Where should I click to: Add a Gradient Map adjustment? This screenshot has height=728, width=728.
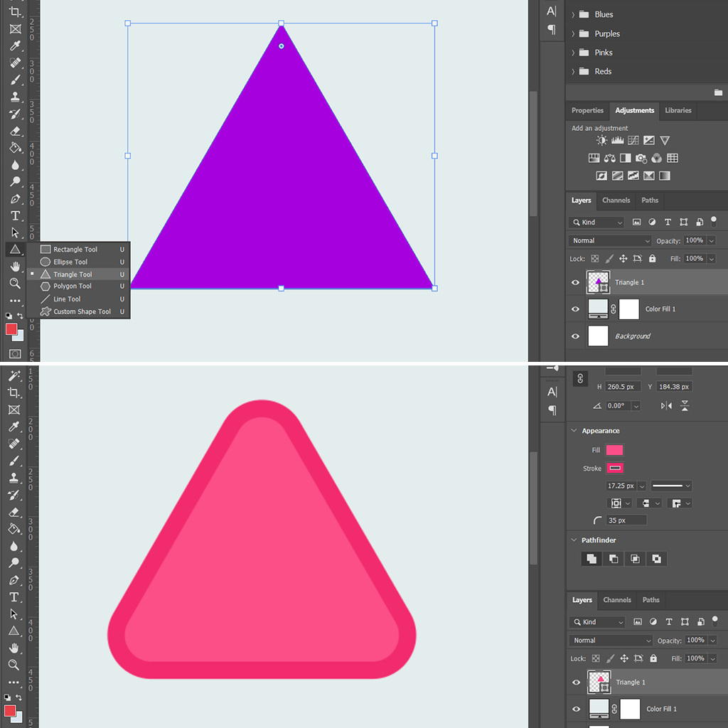pos(665,176)
